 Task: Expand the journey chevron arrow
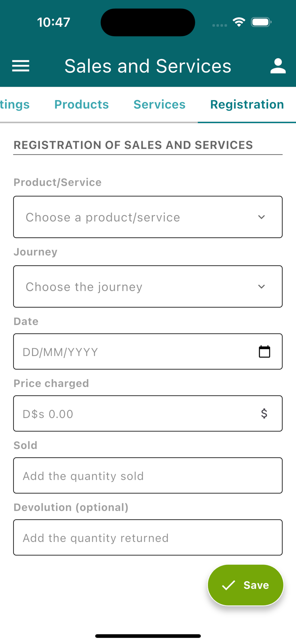coord(261,287)
